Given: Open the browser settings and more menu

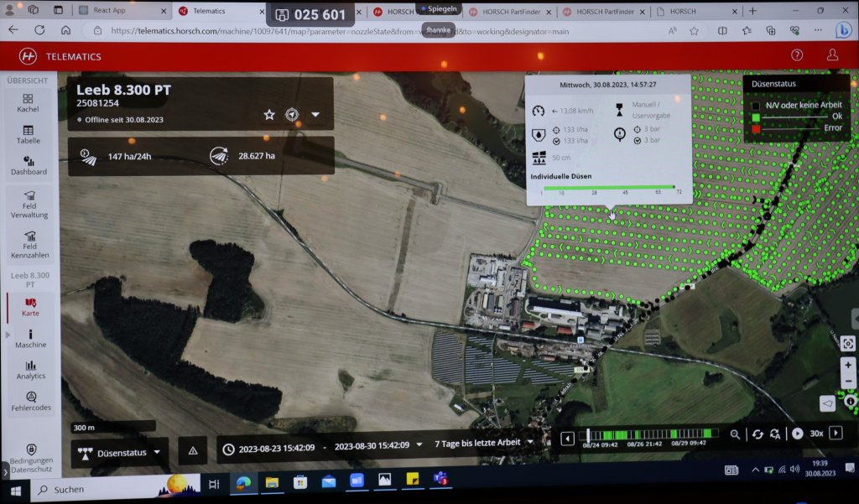Looking at the screenshot, I should coord(818,30).
